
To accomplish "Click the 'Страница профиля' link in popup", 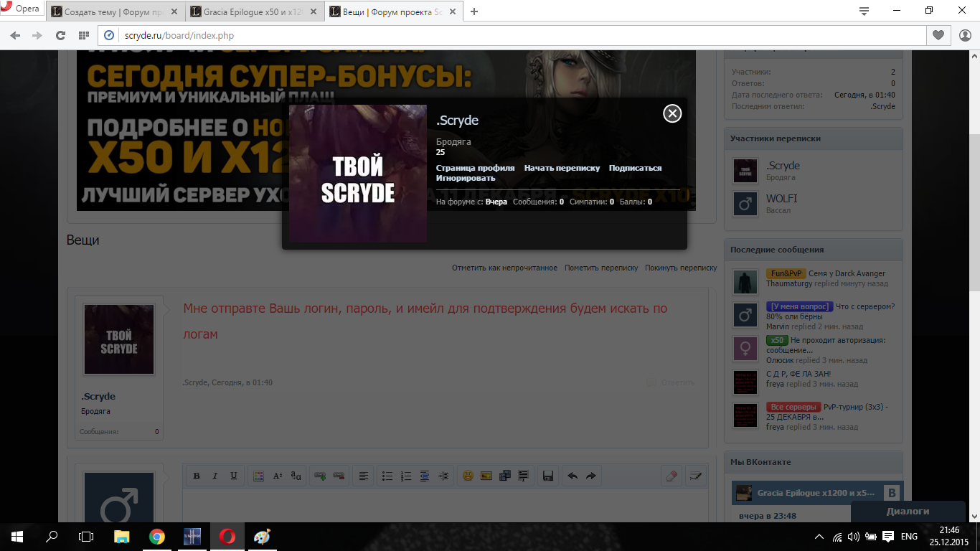I will pos(475,168).
